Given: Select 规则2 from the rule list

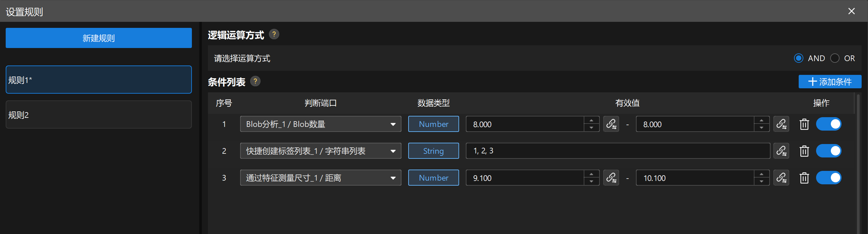Looking at the screenshot, I should (98, 114).
